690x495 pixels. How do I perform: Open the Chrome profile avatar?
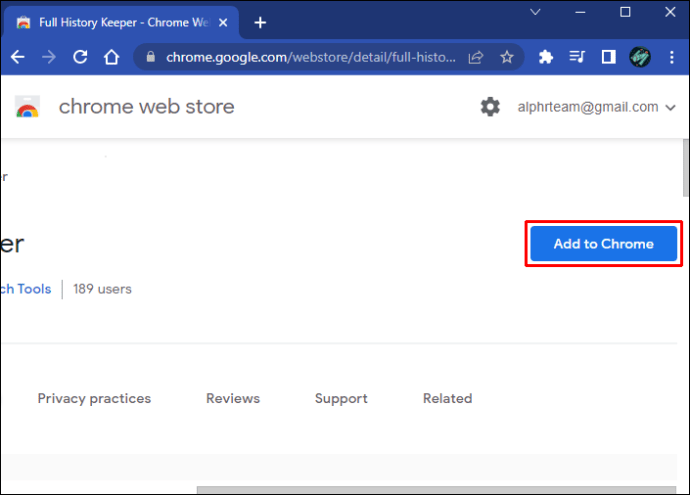[x=640, y=57]
